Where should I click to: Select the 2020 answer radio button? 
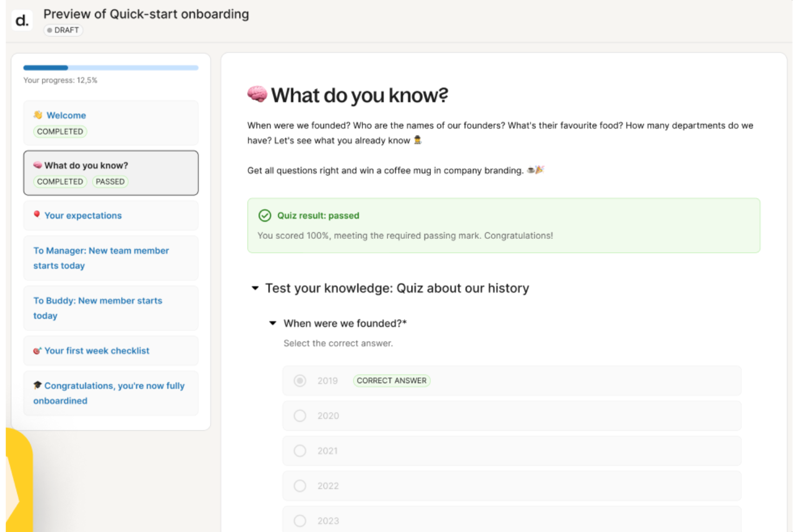(300, 416)
